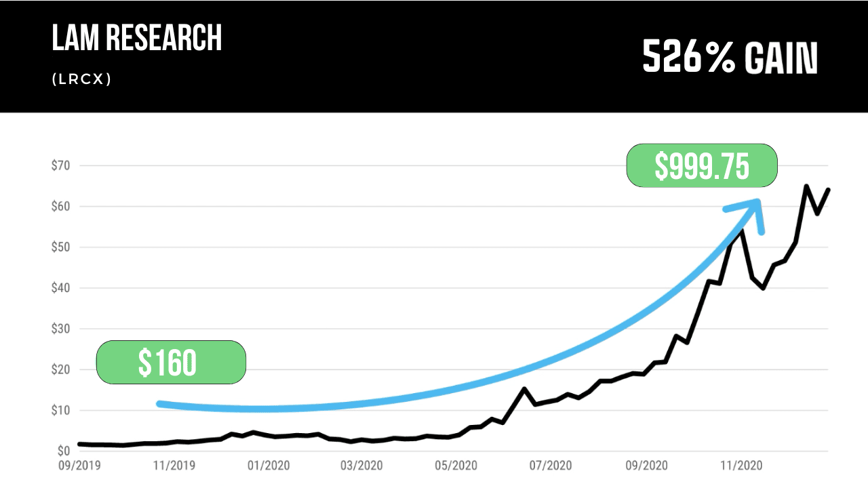Click the $10 y-axis label

point(60,410)
